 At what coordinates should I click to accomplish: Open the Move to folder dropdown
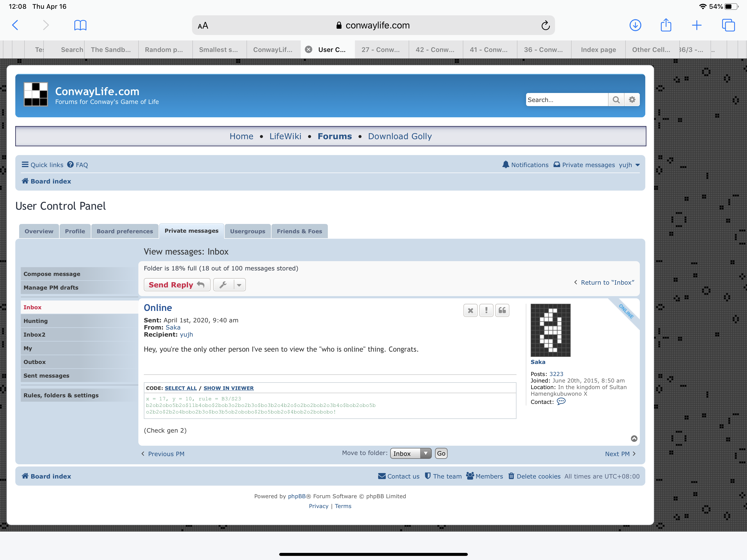411,453
